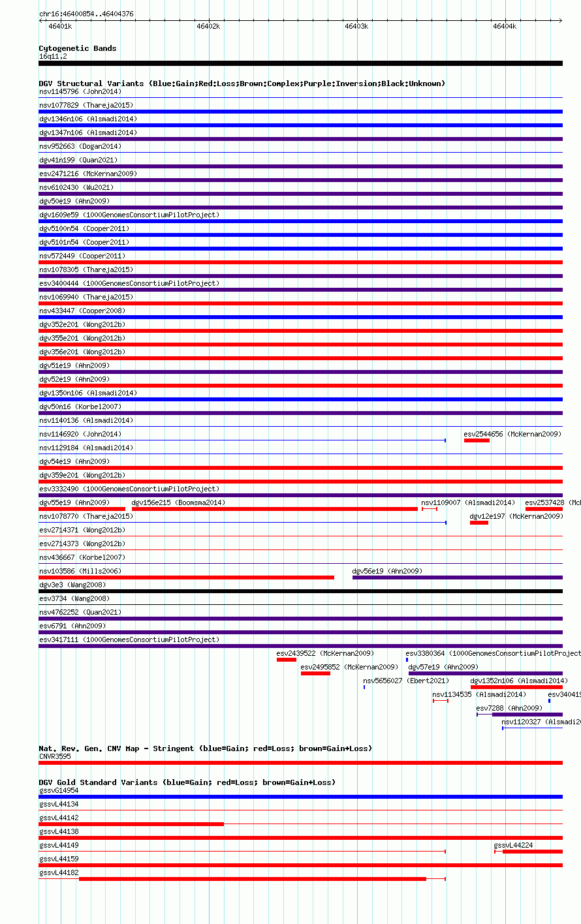Click the red esv2544656 (McKernan2009) loss bar
This screenshot has width=581, height=924.
point(477,440)
